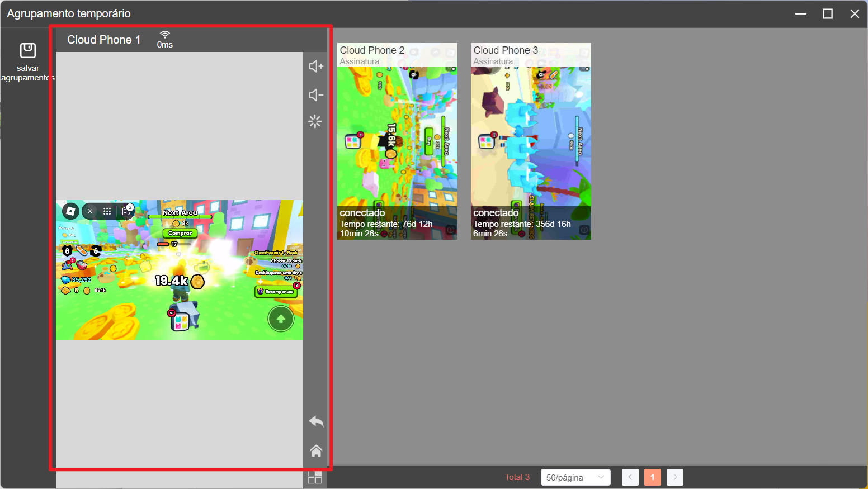Screen dimensions: 868x489
Task: Click the Total 3 count text
Action: 517,477
